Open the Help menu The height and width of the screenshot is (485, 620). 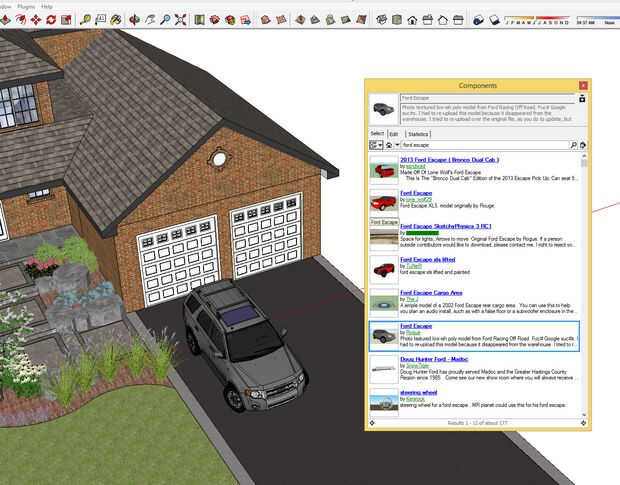47,6
